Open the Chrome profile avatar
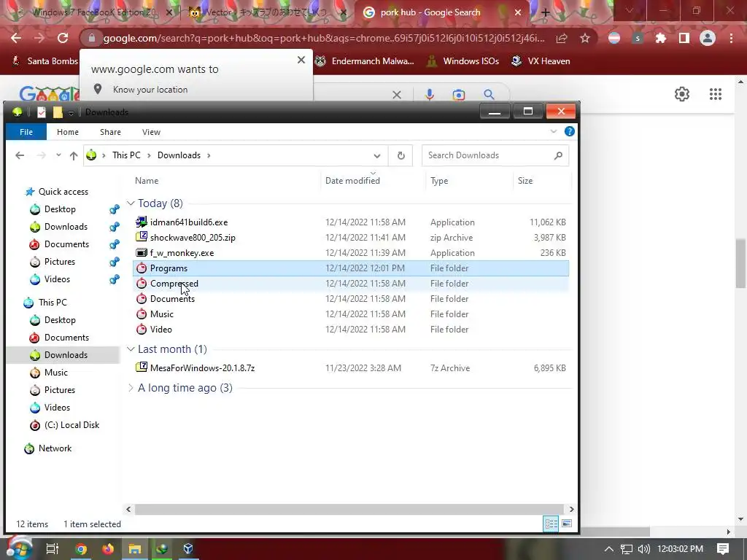Viewport: 747px width, 560px height. pos(708,38)
